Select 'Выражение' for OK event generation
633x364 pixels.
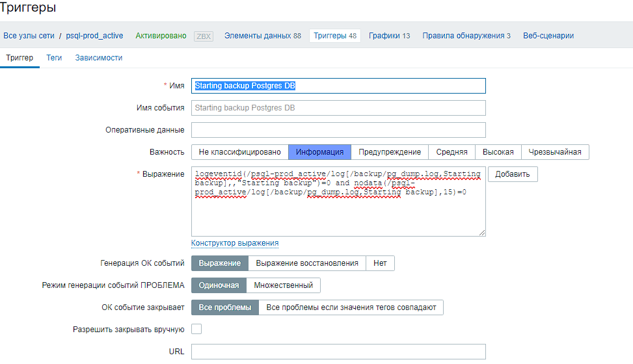pos(220,263)
